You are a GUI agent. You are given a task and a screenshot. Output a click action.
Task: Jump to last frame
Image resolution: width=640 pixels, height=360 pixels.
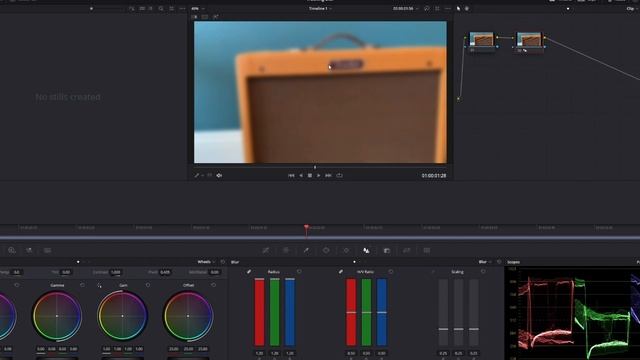(328, 176)
